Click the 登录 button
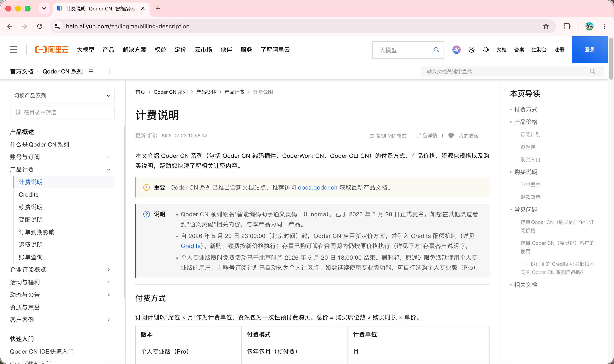 589,50
